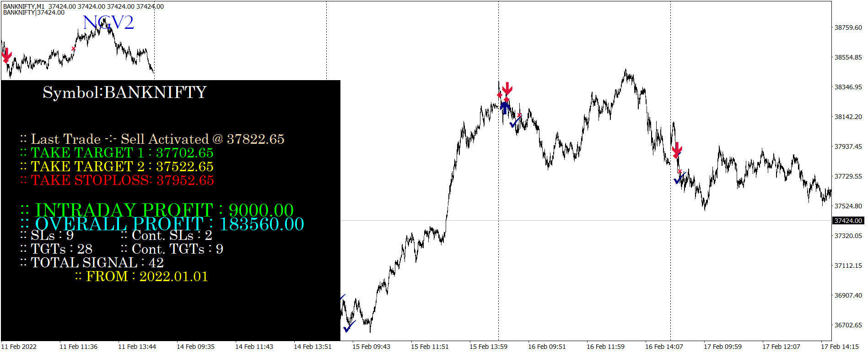The image size is (868, 353).
Task: Select the 37937.45 price axis label
Action: click(x=848, y=147)
